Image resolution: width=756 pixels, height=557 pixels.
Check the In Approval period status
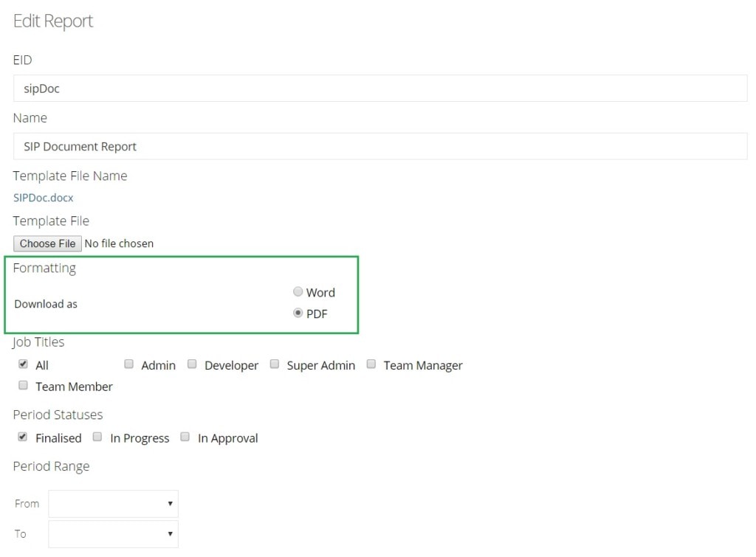pyautogui.click(x=185, y=437)
